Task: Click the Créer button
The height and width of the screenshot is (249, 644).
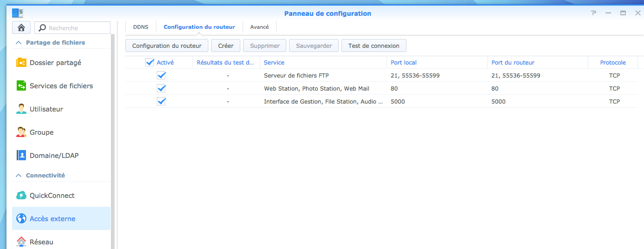Action: coord(225,46)
